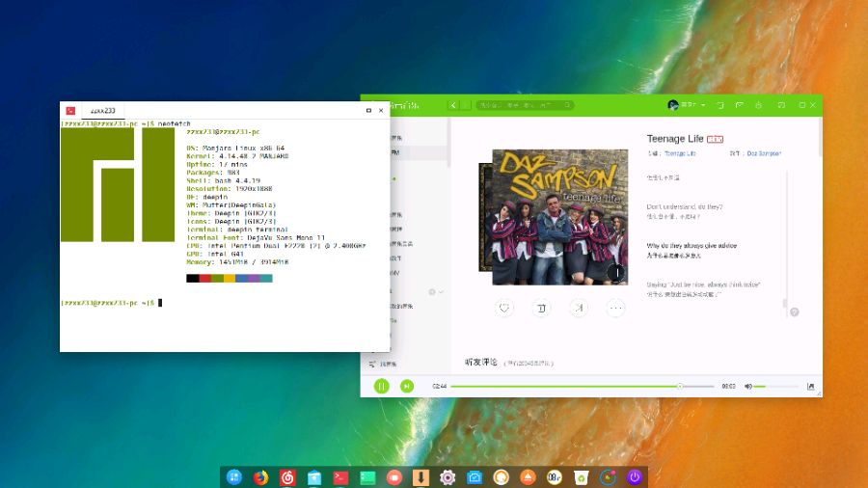Click the trash button below album cover
The height and width of the screenshot is (488, 868).
click(x=541, y=309)
